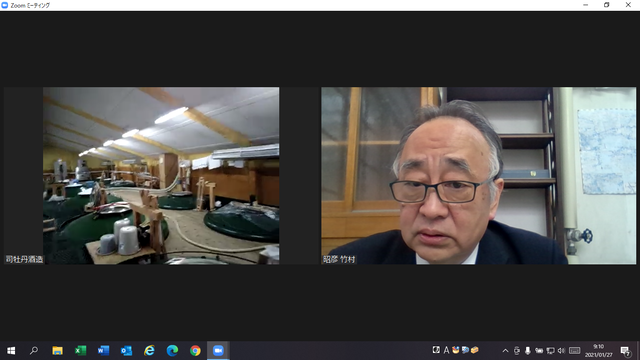The width and height of the screenshot is (640, 360).
Task: Click the 昭彦 竹村 participant name label
Action: pyautogui.click(x=339, y=259)
